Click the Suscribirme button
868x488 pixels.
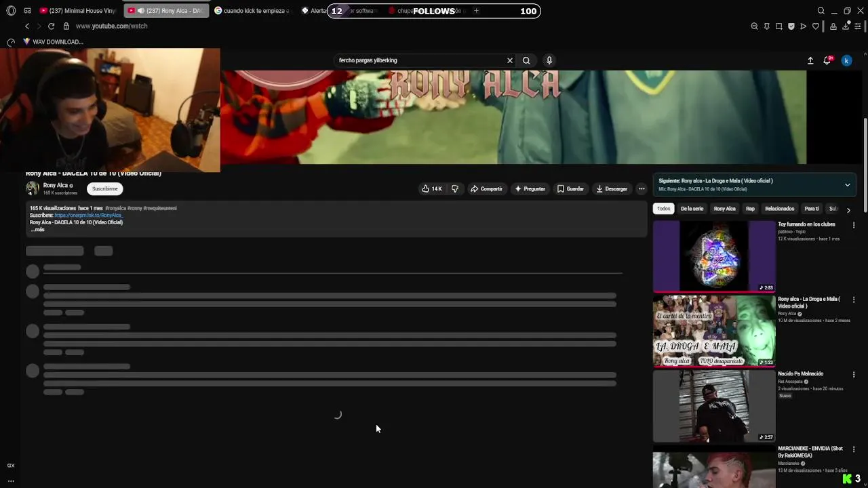[104, 188]
